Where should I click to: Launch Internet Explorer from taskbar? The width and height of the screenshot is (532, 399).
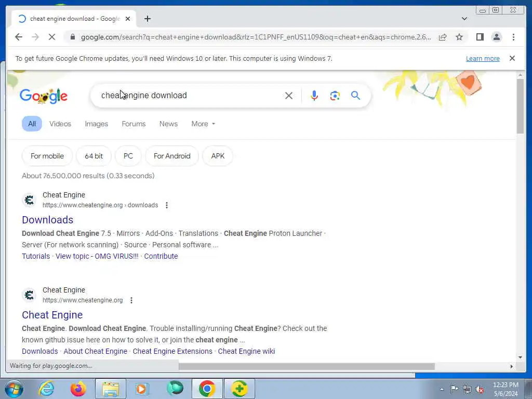[x=46, y=389]
